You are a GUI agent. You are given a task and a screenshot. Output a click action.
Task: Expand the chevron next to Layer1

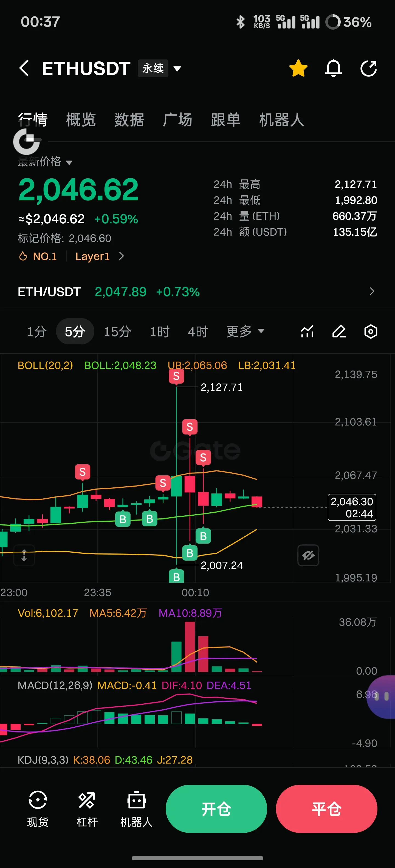click(x=122, y=256)
